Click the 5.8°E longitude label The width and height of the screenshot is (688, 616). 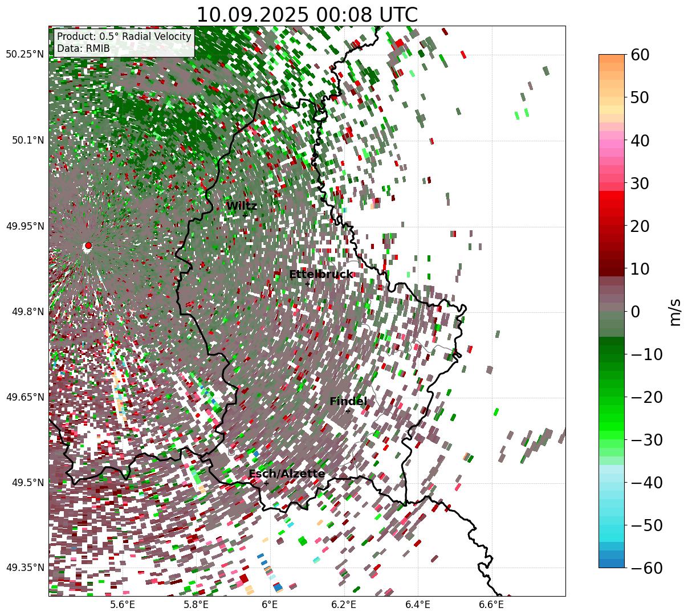click(x=196, y=605)
